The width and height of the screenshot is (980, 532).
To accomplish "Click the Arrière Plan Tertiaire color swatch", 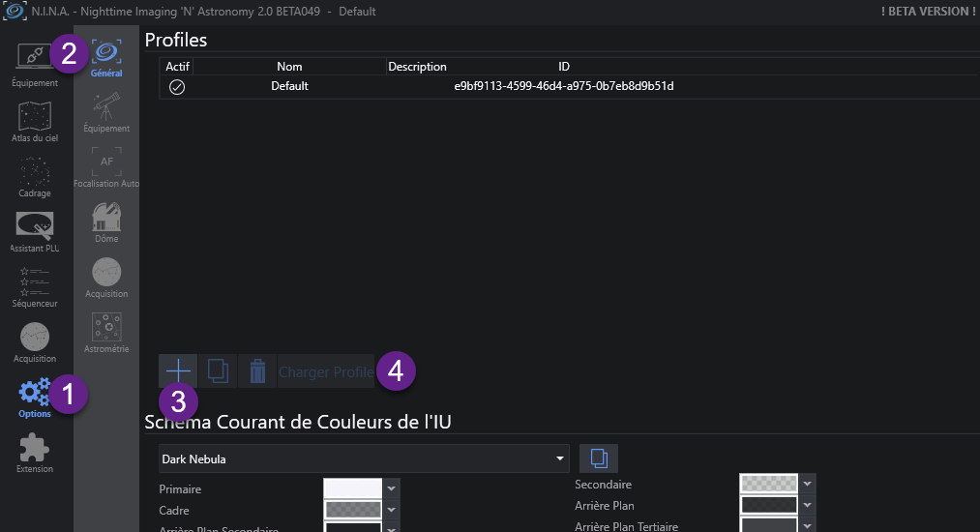I will pos(769,524).
